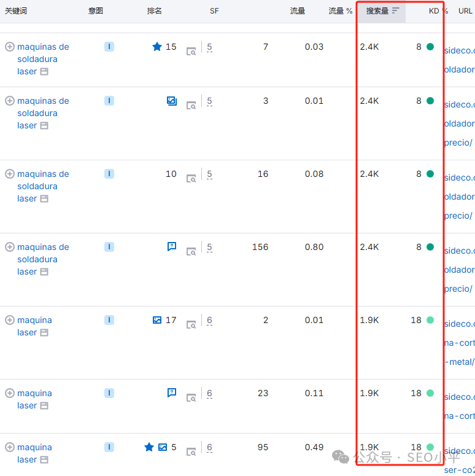Click star icon in rank 5 row

(149, 447)
